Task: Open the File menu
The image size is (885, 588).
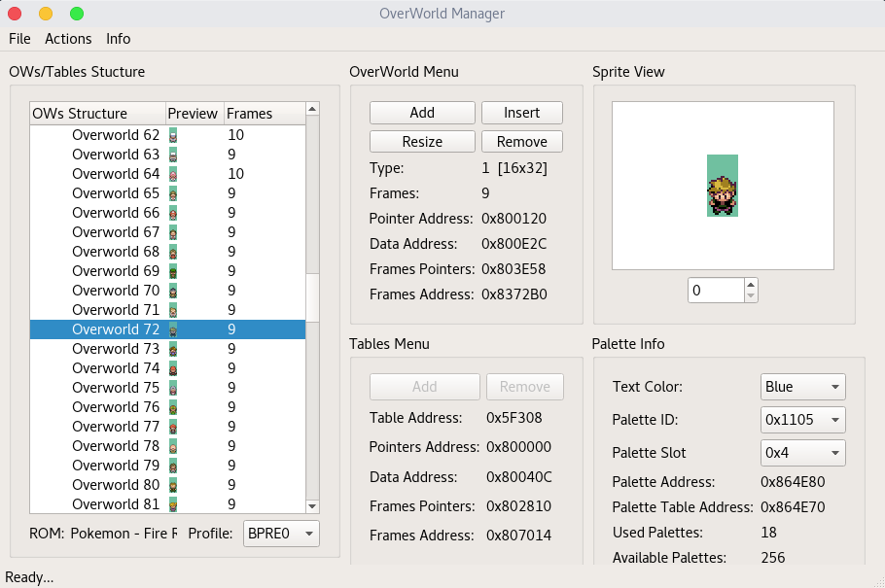Action: pyautogui.click(x=19, y=38)
